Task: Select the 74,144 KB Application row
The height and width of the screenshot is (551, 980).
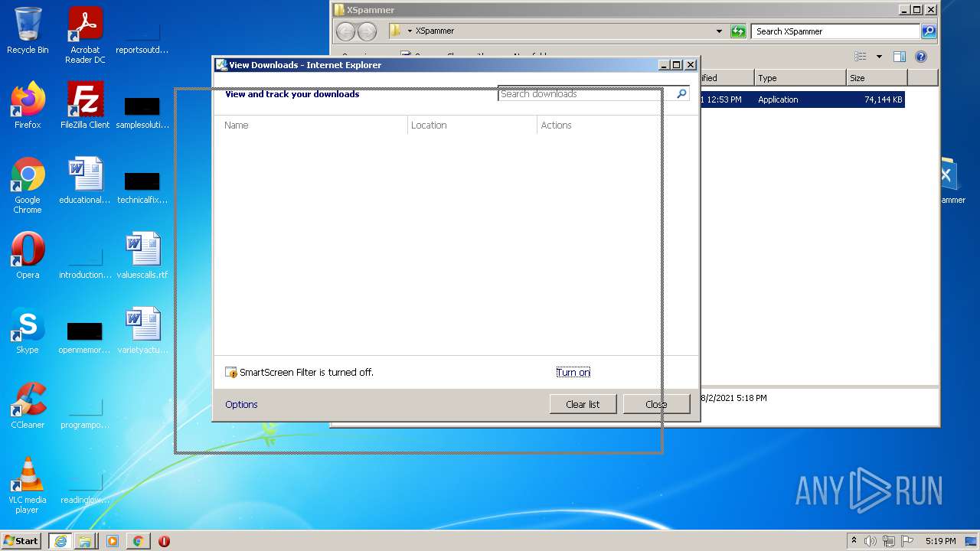Action: point(802,99)
